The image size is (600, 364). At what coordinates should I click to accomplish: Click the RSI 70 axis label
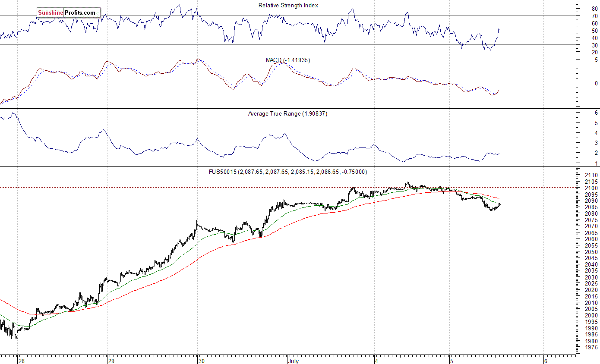(x=594, y=16)
